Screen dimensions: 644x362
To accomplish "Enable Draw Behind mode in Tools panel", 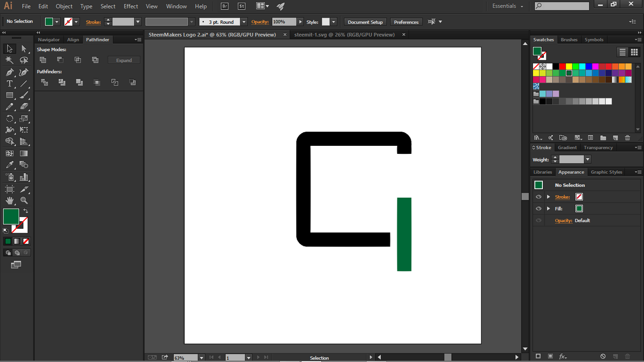I will pyautogui.click(x=17, y=252).
